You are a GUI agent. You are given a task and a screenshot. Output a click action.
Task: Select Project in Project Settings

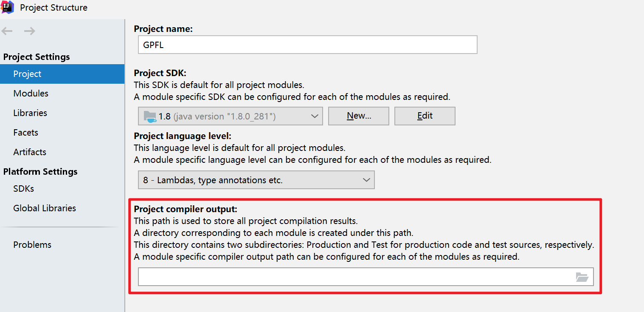click(x=27, y=74)
